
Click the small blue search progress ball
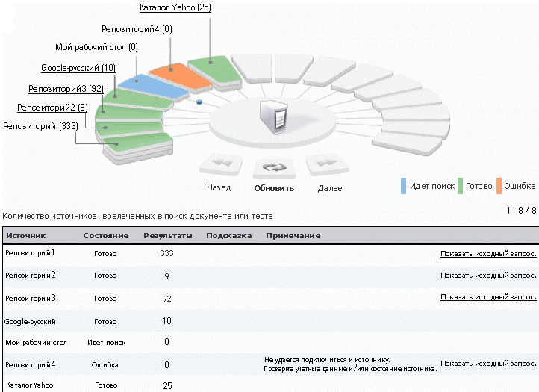tap(199, 102)
